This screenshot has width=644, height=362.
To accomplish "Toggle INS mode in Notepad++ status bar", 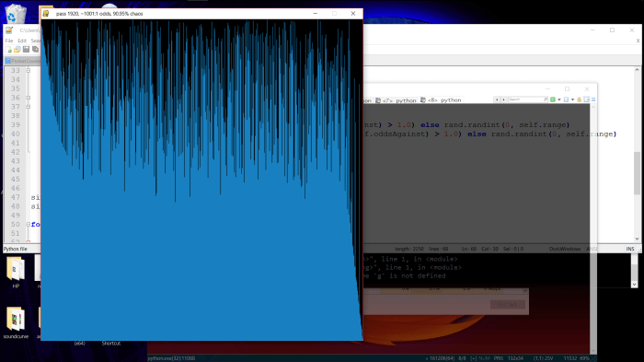I will click(630, 249).
